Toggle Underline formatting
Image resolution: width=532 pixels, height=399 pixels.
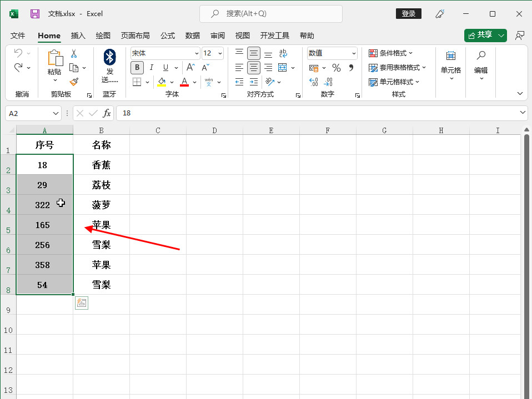click(165, 68)
